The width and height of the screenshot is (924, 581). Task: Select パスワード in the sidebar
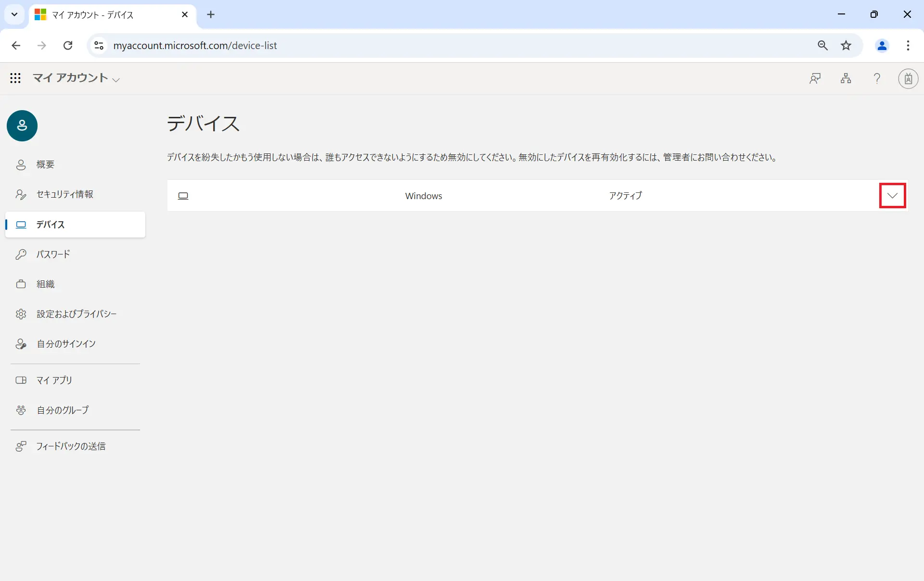[x=53, y=254]
